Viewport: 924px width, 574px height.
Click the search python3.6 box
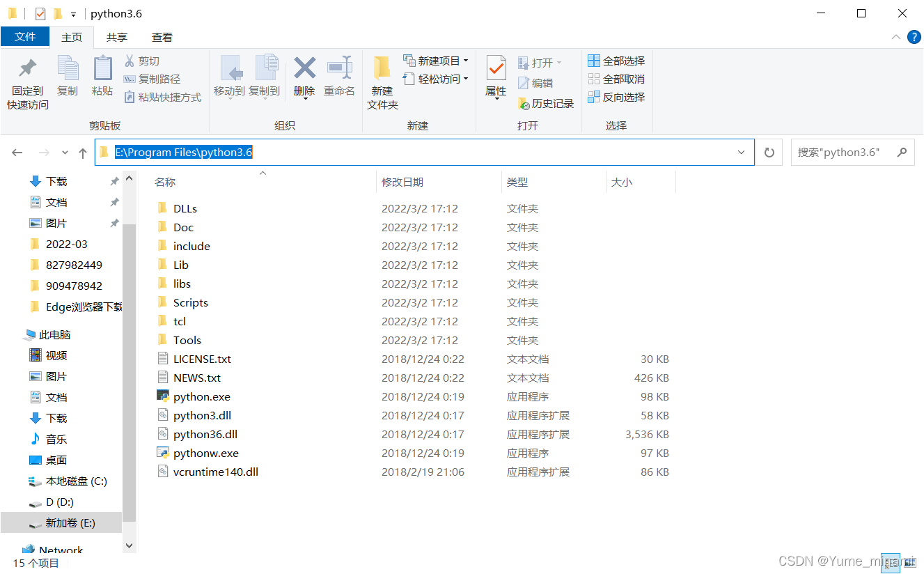852,152
